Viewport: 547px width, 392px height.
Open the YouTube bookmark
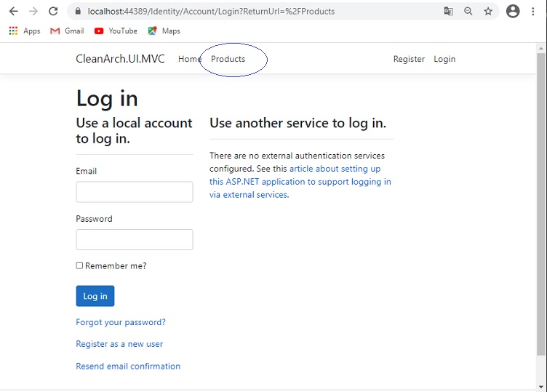(116, 31)
